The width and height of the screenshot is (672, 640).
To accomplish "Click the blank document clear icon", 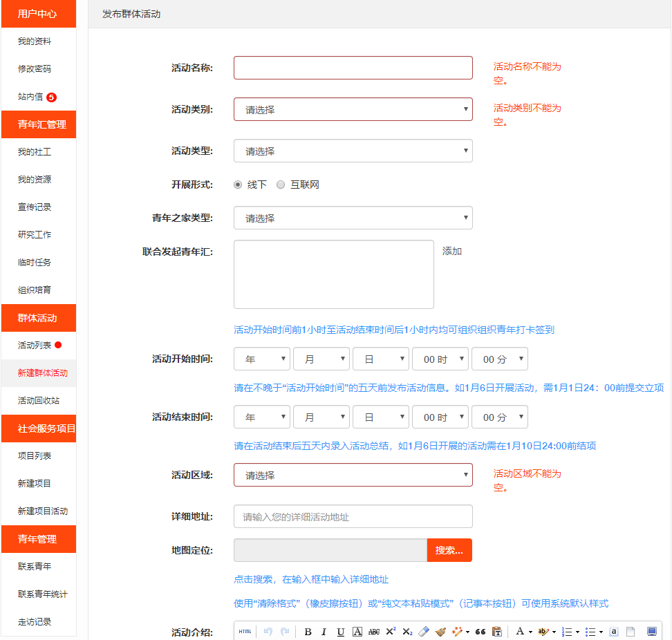I will tap(631, 632).
